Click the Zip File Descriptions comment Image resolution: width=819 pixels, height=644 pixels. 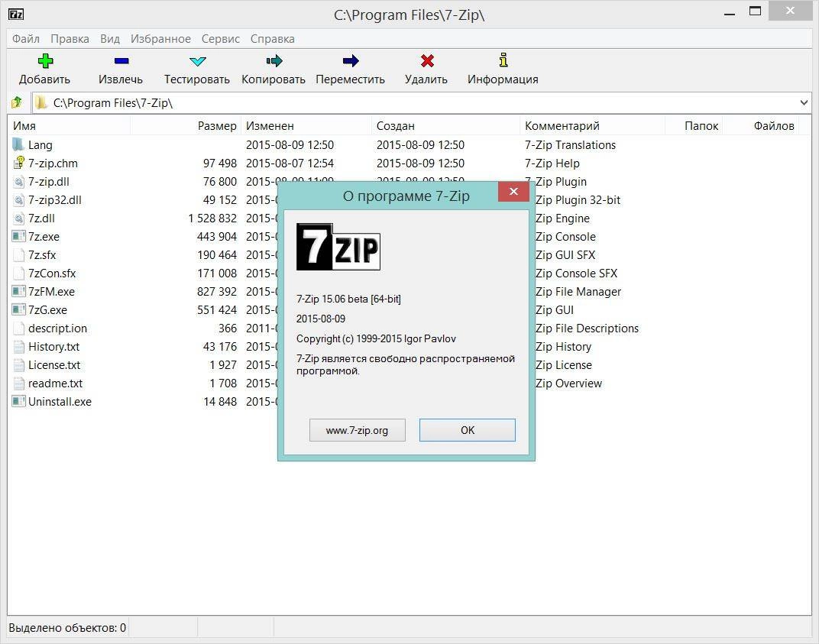587,328
